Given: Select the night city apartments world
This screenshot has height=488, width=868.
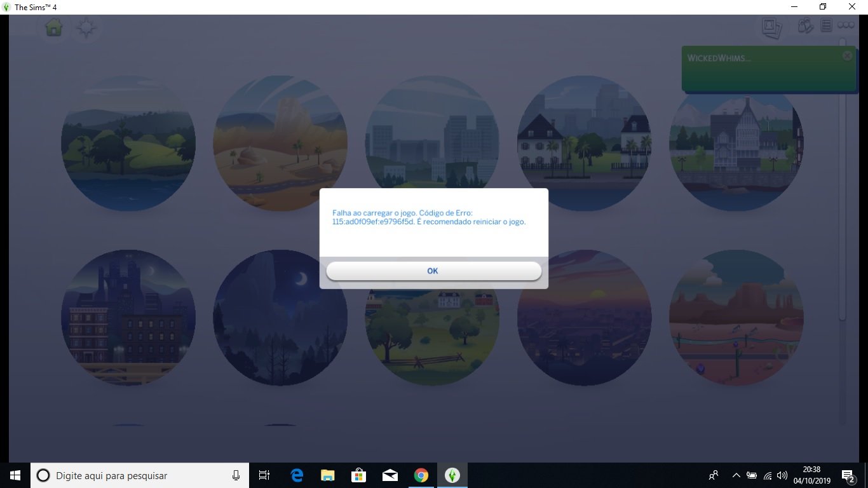Looking at the screenshot, I should point(128,317).
